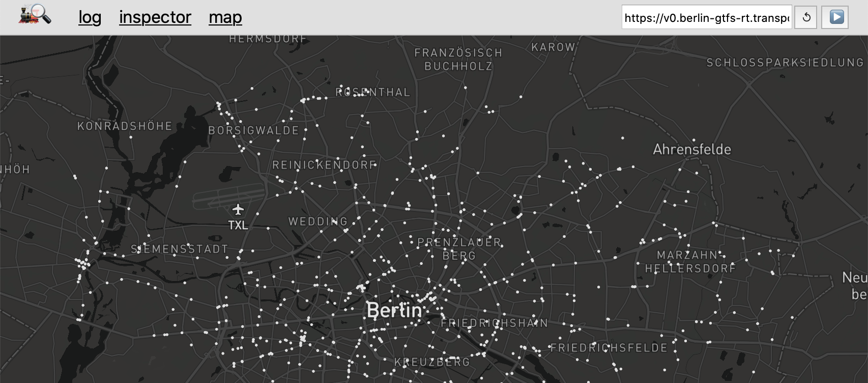This screenshot has width=868, height=383.
Task: Click the KAROW label
Action: (x=553, y=47)
